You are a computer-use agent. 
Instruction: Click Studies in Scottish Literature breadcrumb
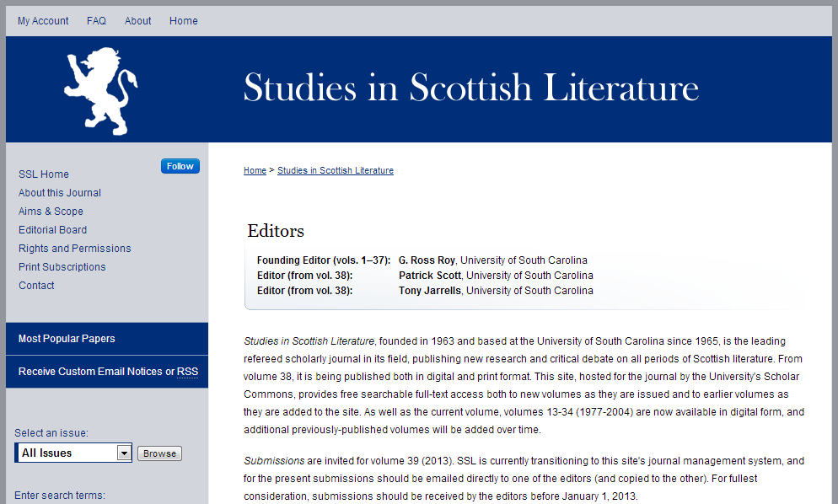point(336,170)
